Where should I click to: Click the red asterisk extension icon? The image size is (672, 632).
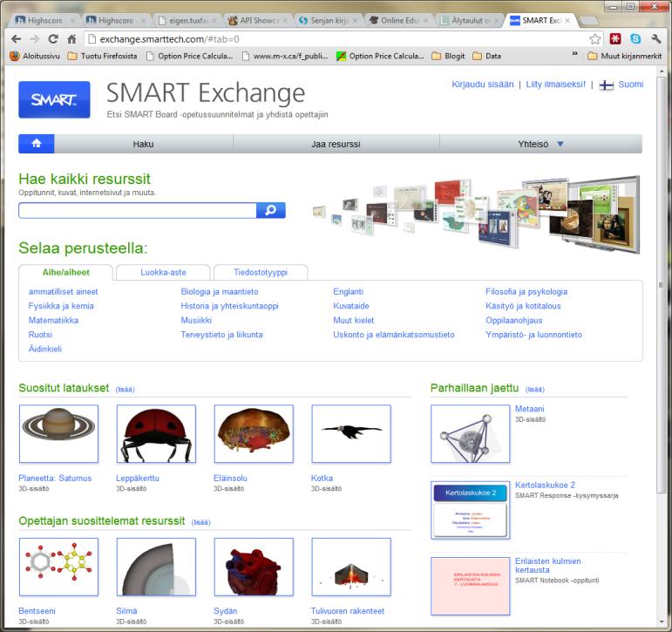click(615, 39)
